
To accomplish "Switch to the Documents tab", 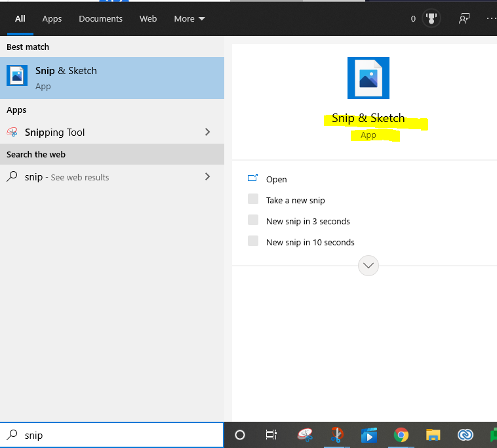I will tap(100, 19).
